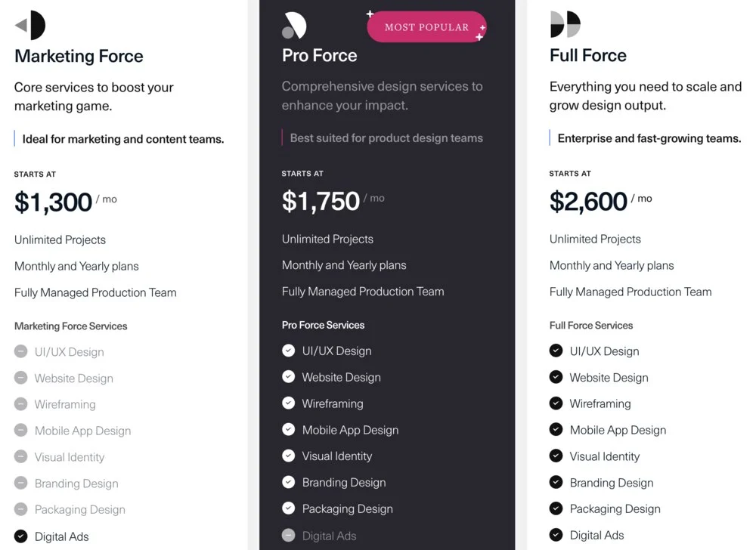
Task: Click the Full Force plan logo icon
Action: (565, 25)
